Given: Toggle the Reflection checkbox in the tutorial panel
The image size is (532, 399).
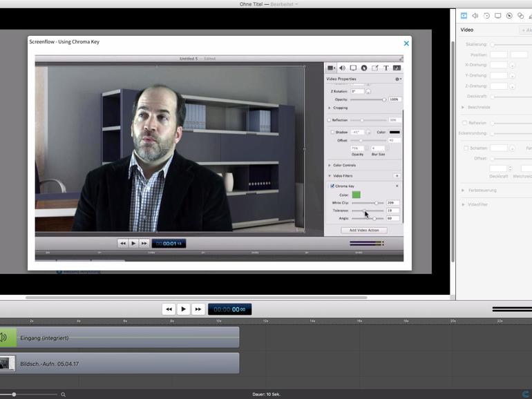Looking at the screenshot, I should pyautogui.click(x=329, y=120).
